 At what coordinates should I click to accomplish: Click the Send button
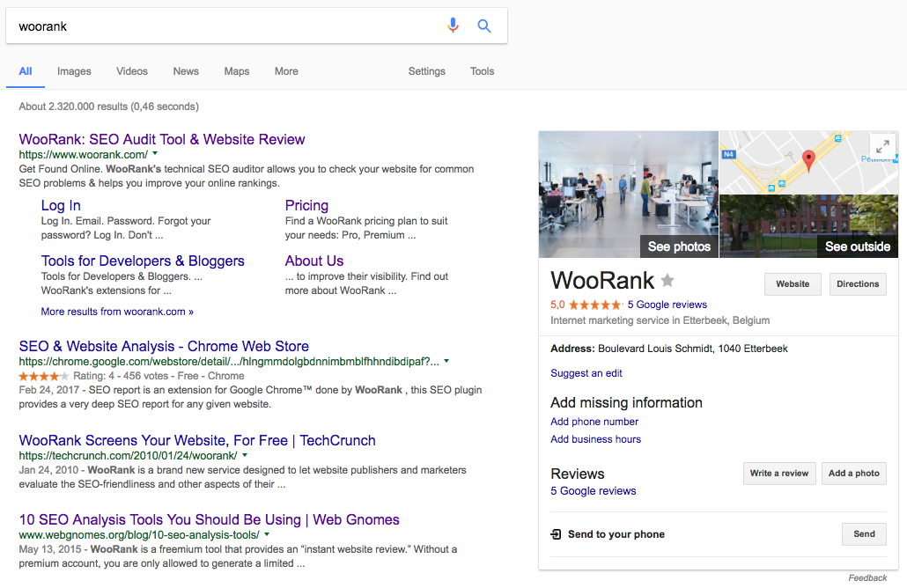pos(864,533)
